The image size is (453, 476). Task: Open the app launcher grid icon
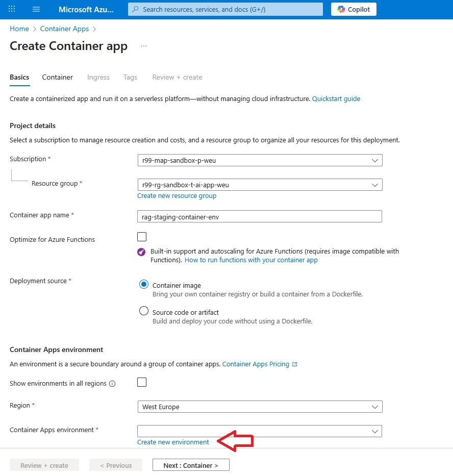[x=11, y=9]
